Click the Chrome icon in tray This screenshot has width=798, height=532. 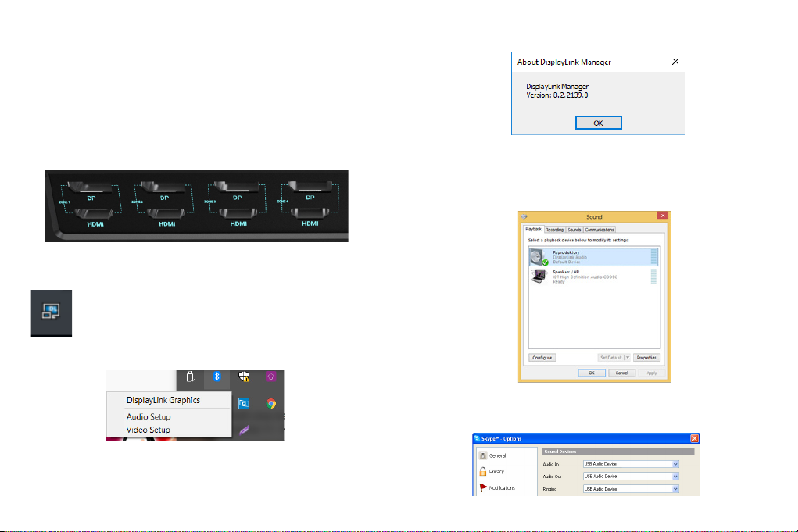(270, 404)
